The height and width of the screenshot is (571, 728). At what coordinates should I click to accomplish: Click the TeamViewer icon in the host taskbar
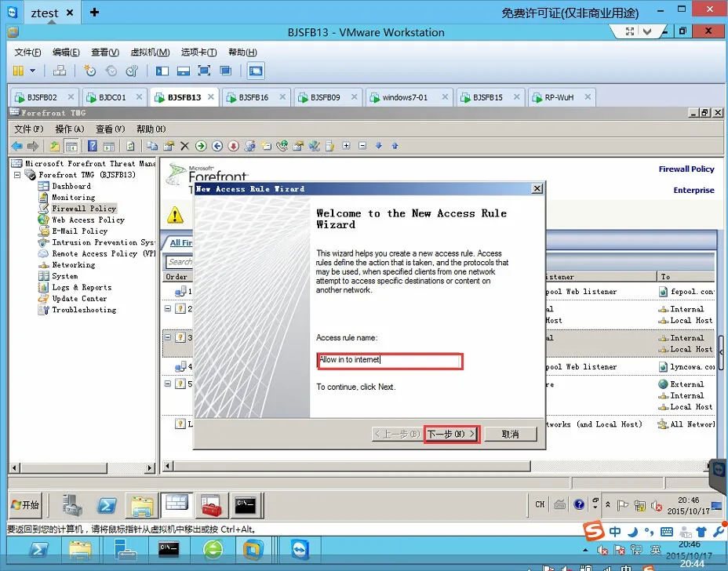pos(300,550)
